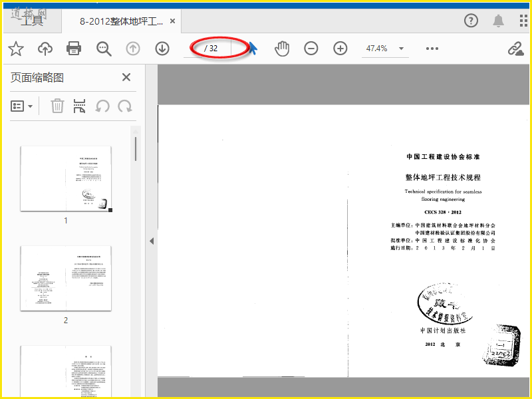532x399 pixels.
Task: Select the page 1 thumbnail
Action: tap(66, 179)
